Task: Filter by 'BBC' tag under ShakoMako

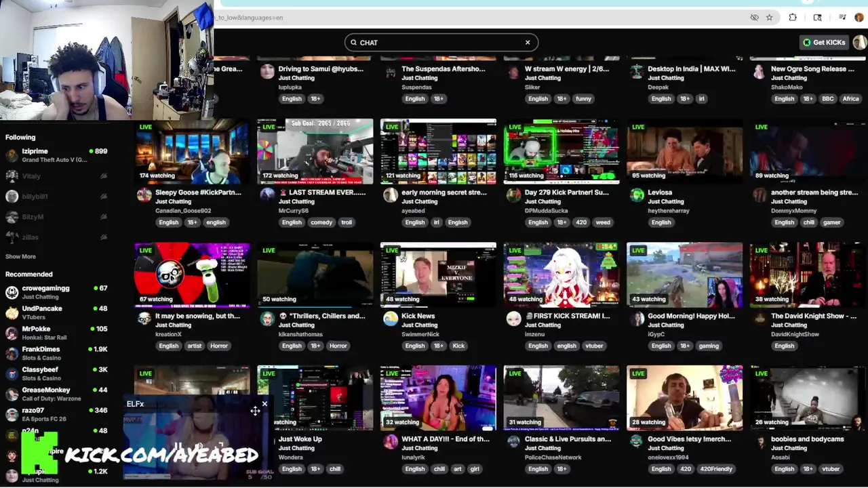Action: click(x=827, y=99)
